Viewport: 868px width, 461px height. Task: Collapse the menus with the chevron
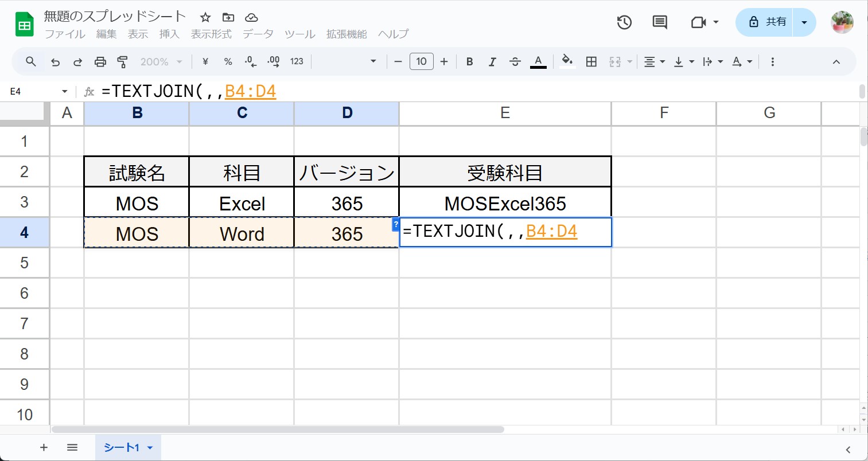(x=836, y=62)
